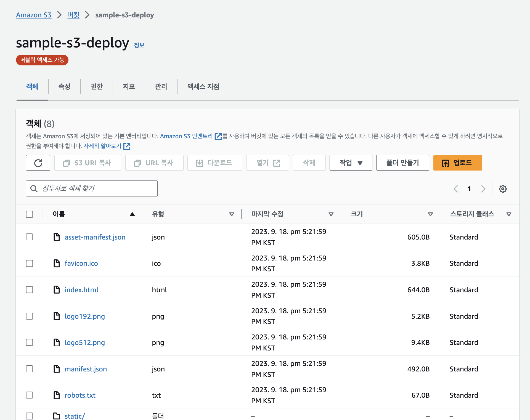
Task: Sort by 크기 column arrow
Action: click(430, 214)
